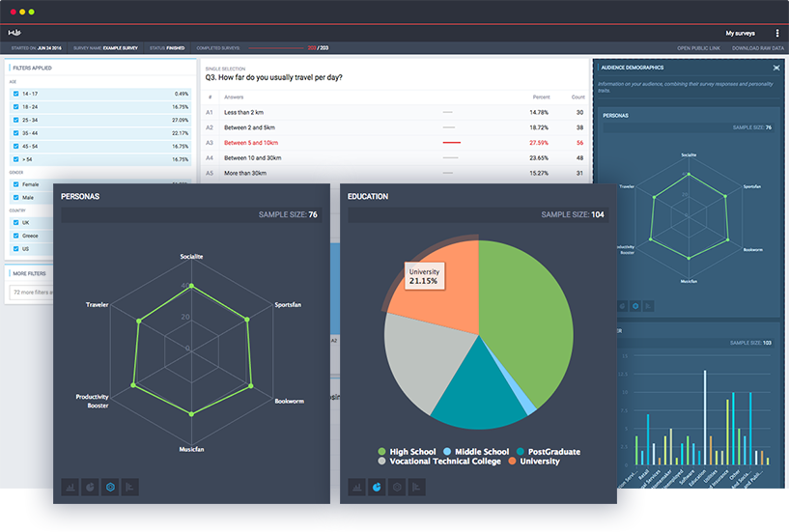Viewport: 789px width, 532px height.
Task: Uncheck the 18 - 24 age filter
Action: (x=16, y=107)
